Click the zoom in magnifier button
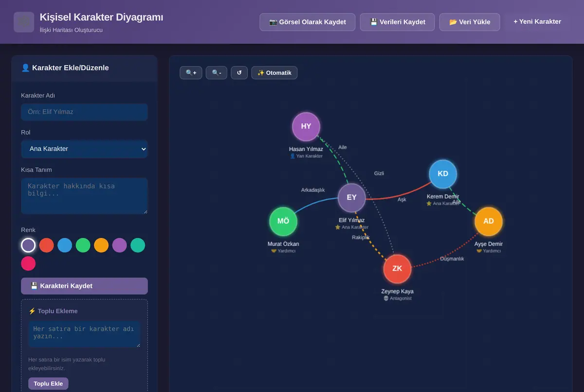Image resolution: width=584 pixels, height=392 pixels. [x=191, y=73]
